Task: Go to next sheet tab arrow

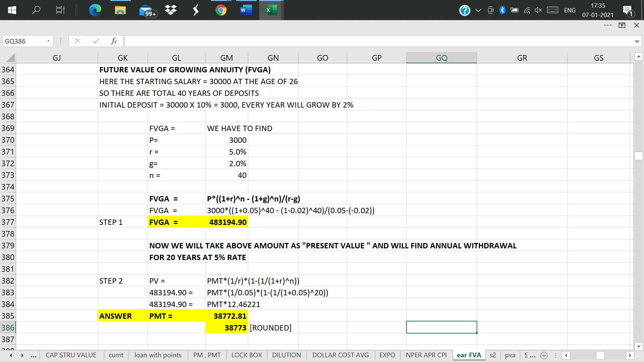Action: [22, 355]
